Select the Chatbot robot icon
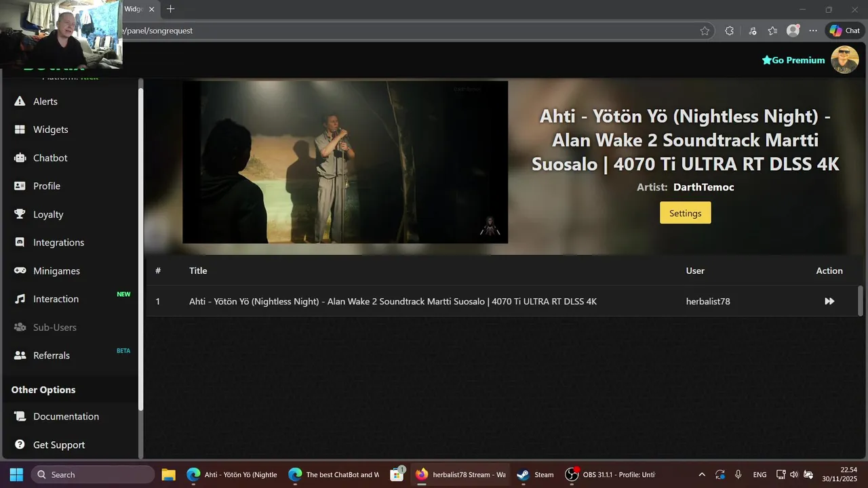 [20, 158]
